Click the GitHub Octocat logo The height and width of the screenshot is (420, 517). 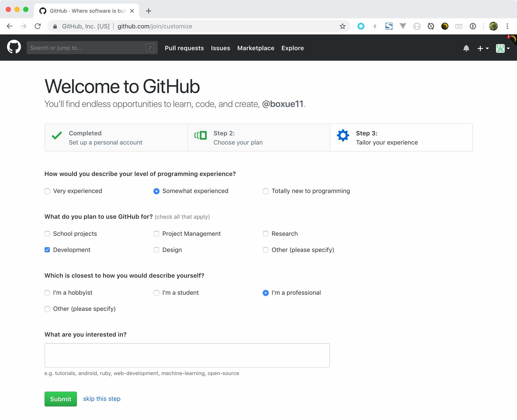(14, 47)
